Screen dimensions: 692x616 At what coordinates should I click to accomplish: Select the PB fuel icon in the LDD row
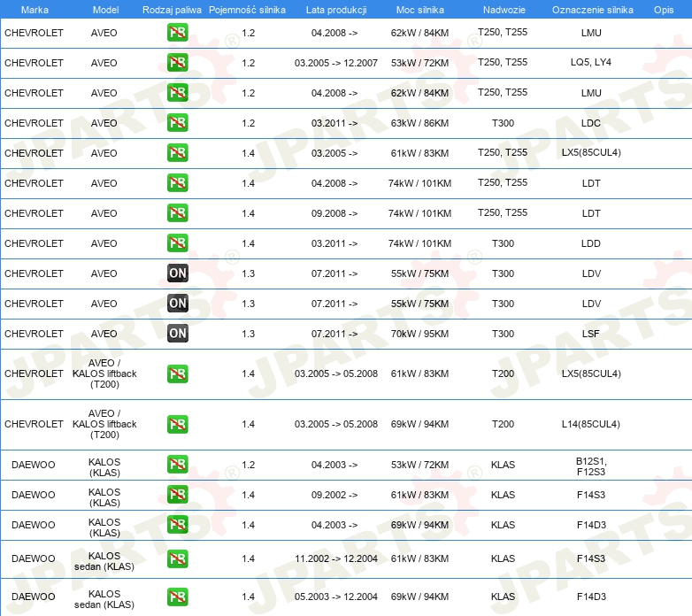[178, 243]
